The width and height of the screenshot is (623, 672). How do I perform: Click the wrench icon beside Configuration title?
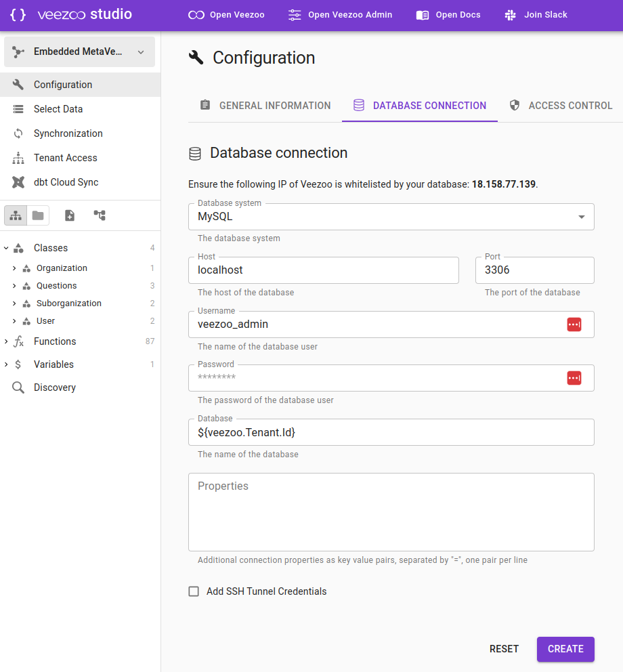[196, 58]
